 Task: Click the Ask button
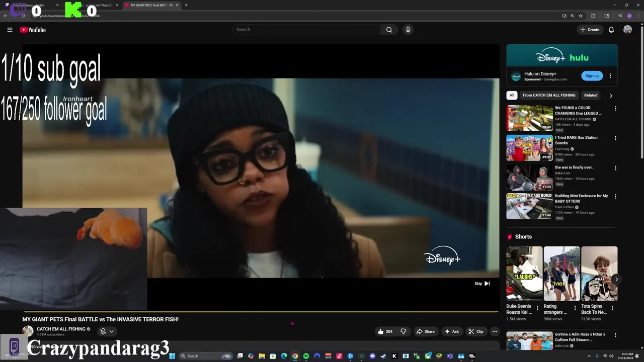[452, 331]
